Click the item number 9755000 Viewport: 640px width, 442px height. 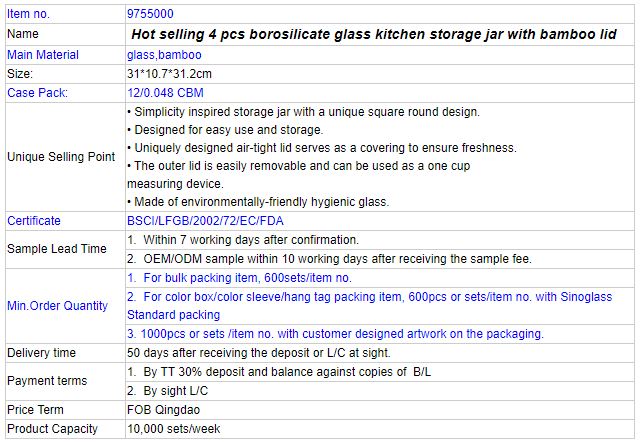(150, 14)
